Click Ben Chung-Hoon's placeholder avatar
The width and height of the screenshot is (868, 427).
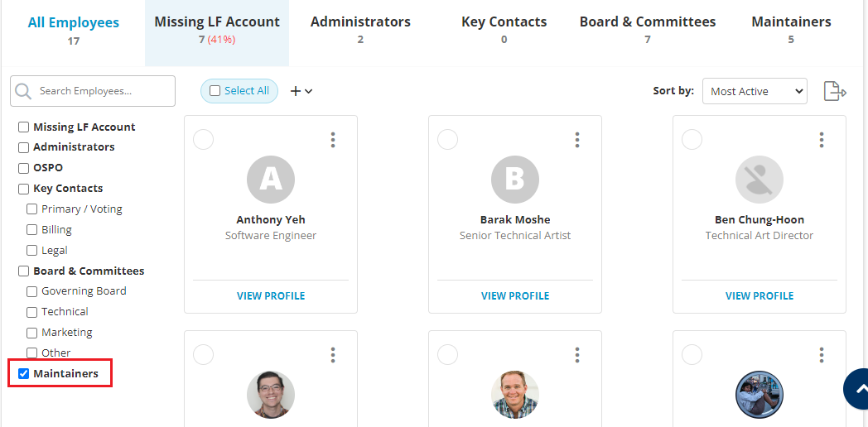759,180
